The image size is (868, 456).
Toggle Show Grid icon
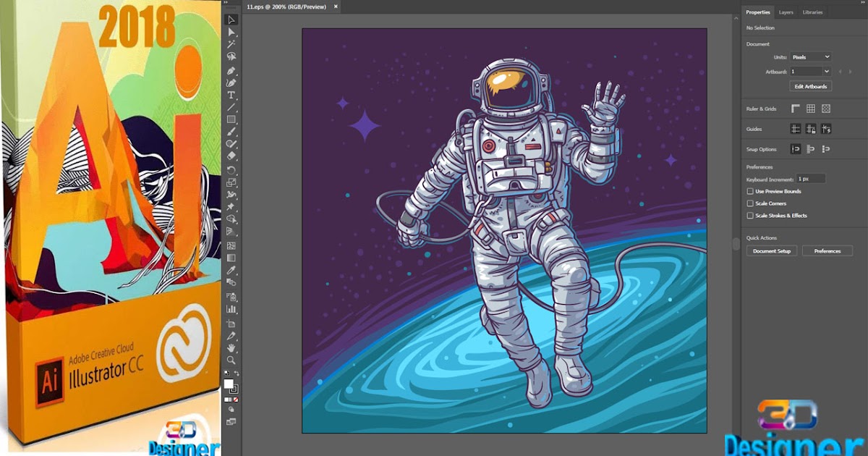(x=811, y=109)
